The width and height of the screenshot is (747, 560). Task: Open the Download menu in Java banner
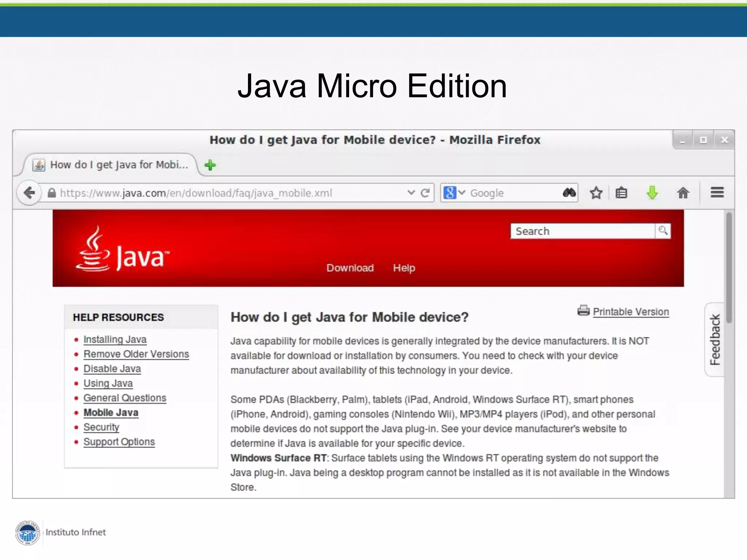[x=350, y=268]
